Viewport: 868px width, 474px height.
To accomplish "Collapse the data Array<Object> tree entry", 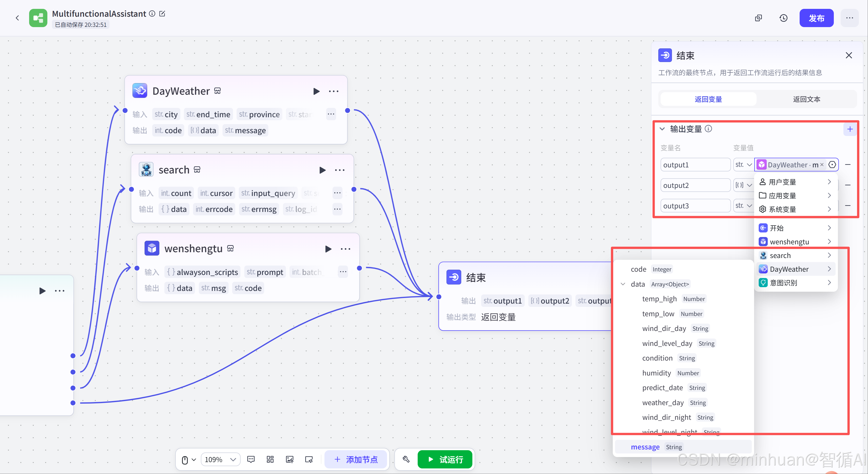I will [623, 284].
